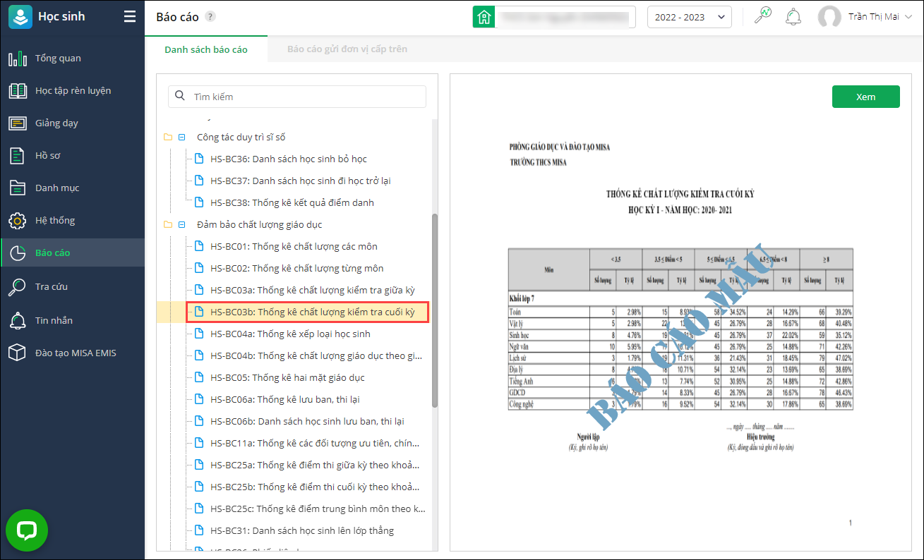924x560 pixels.
Task: Click the Đảm bảo chất lượng giáo dục folder icon
Action: click(168, 225)
